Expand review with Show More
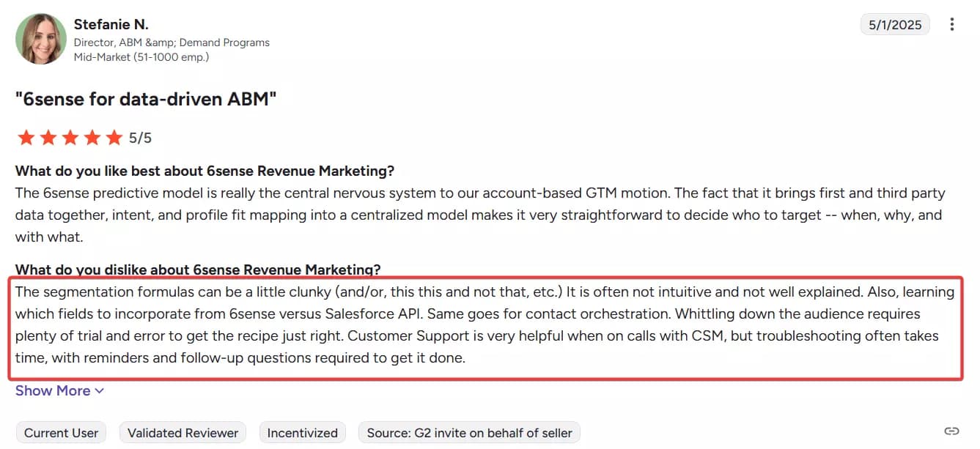This screenshot has width=980, height=449. 53,391
